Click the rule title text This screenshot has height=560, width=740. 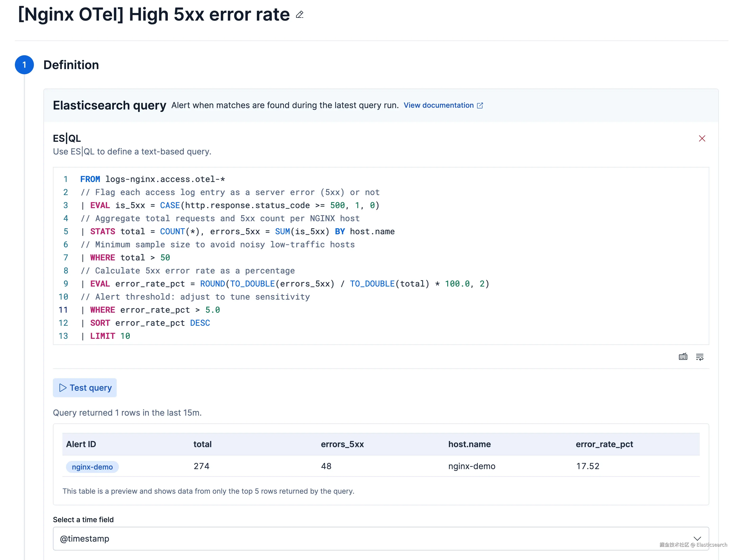click(x=154, y=14)
